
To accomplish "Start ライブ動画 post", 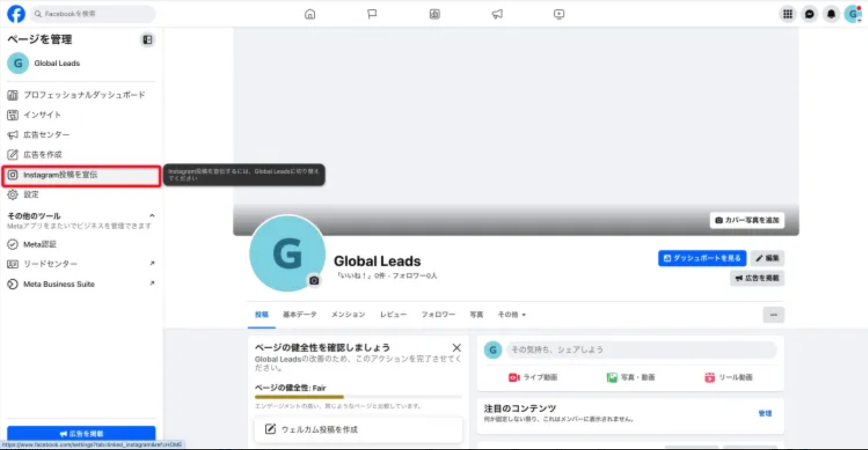I will pyautogui.click(x=533, y=377).
